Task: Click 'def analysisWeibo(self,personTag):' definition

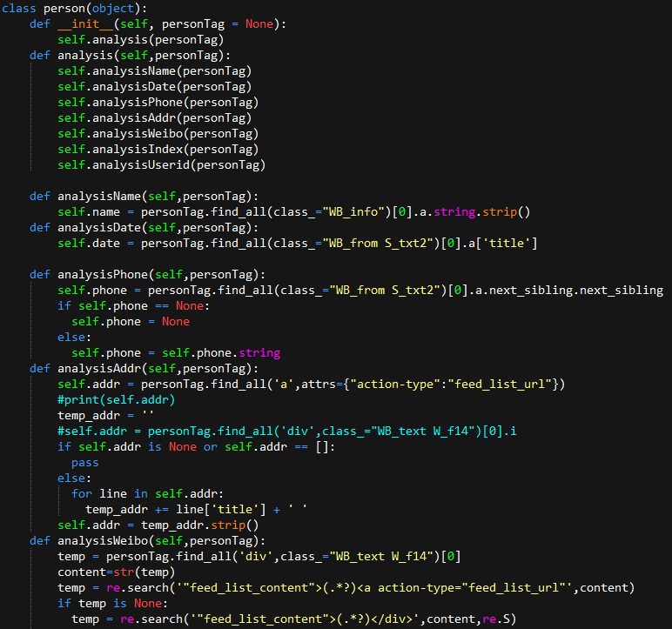Action: click(147, 541)
